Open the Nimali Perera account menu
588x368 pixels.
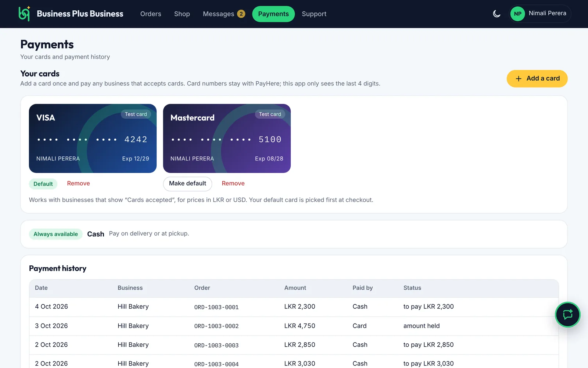point(540,14)
